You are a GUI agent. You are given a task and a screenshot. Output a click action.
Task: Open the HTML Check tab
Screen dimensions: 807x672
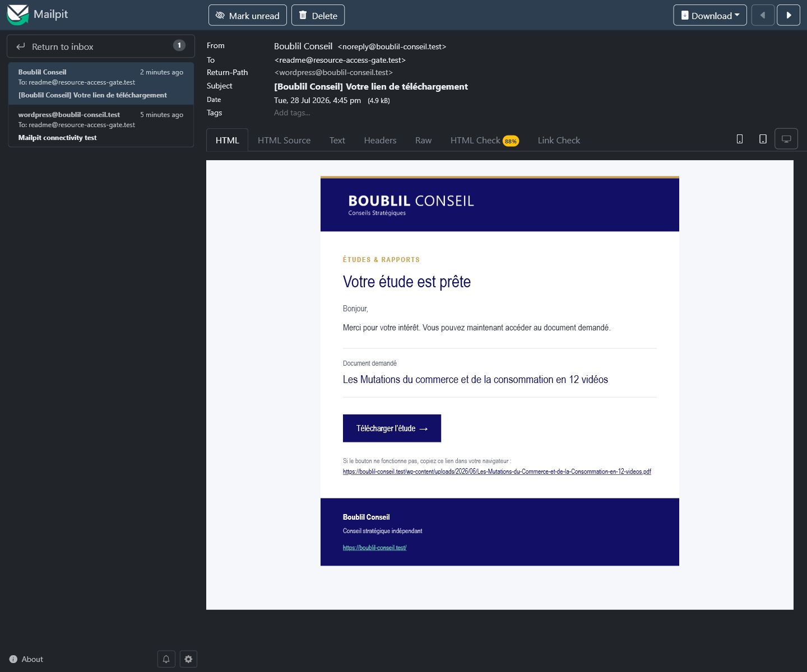coord(485,140)
